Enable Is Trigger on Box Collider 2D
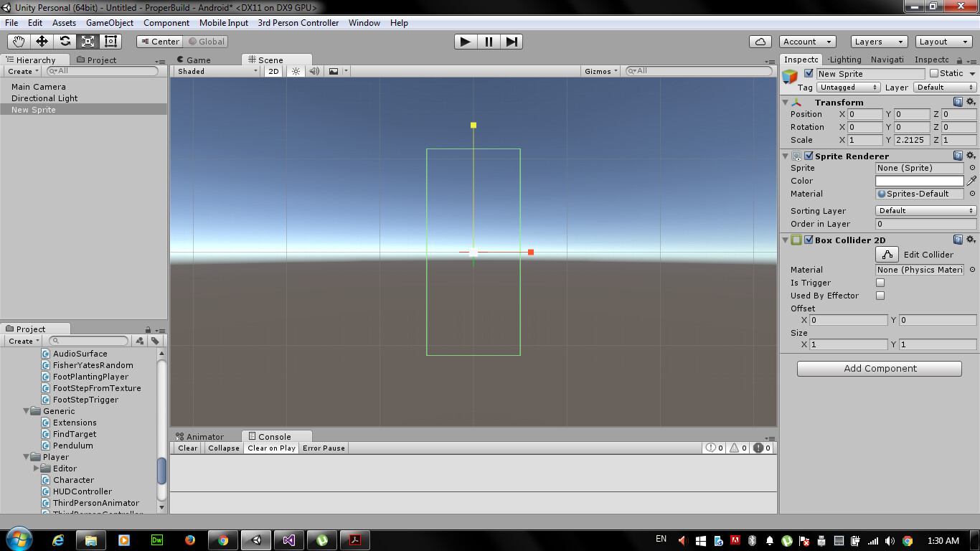 [880, 282]
